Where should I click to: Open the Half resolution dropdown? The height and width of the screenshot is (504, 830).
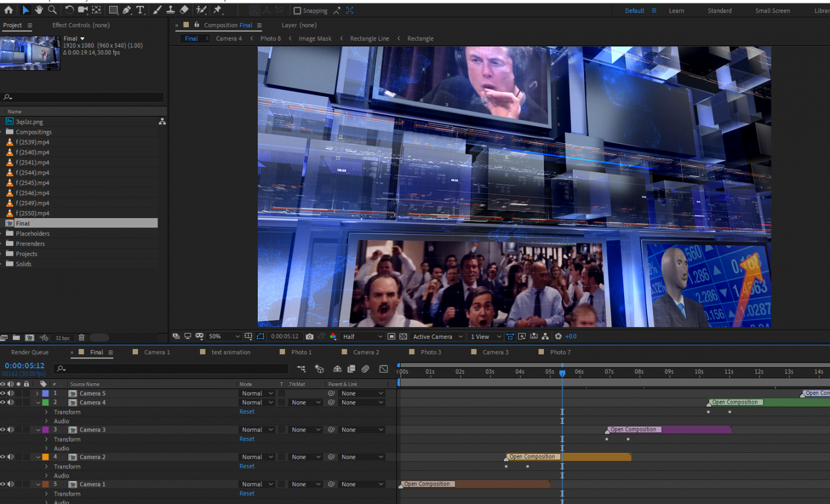tap(363, 337)
